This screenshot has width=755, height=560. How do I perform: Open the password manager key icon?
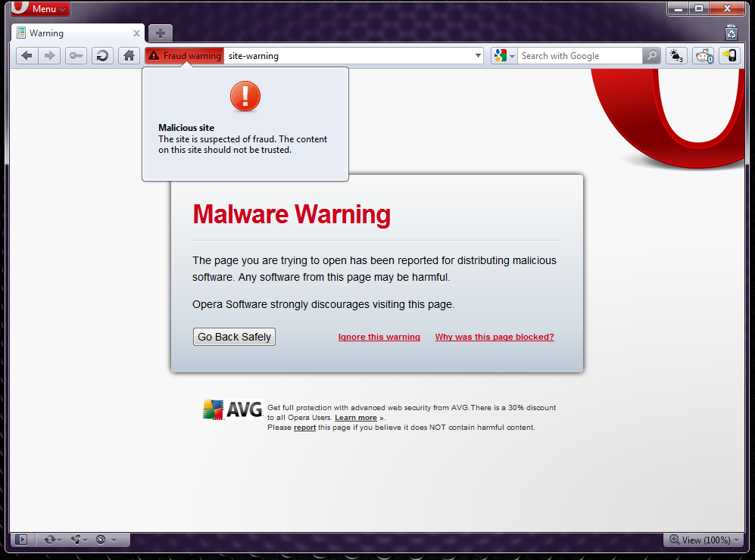coord(76,55)
